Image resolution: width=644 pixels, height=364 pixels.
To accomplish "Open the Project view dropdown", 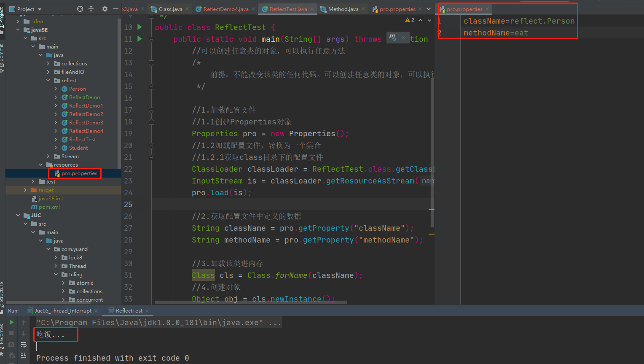I will coord(30,9).
